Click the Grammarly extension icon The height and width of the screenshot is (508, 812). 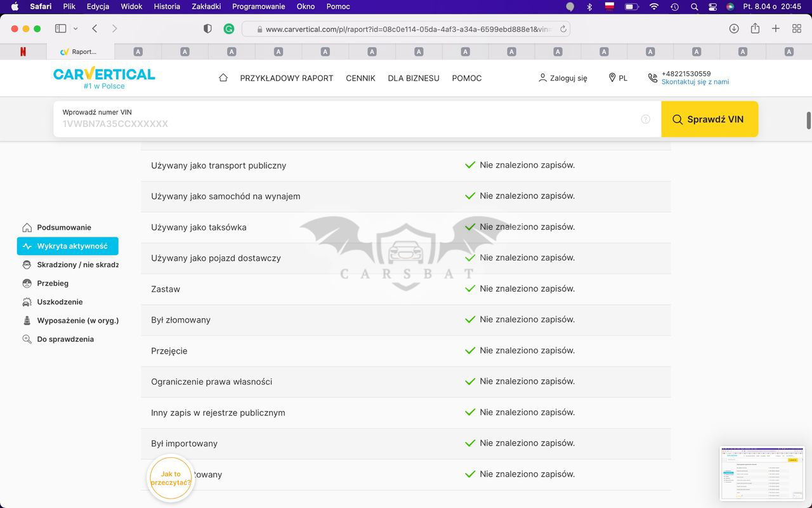[229, 29]
